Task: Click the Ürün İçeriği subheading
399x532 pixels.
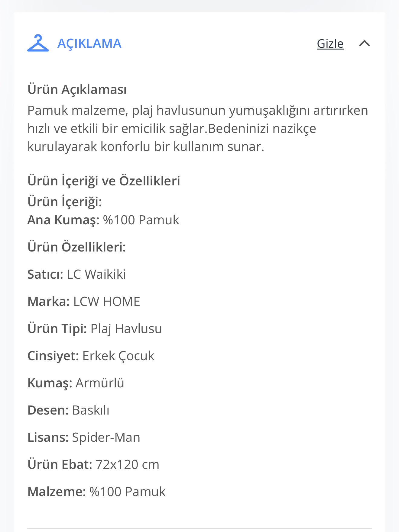Action: [x=65, y=202]
